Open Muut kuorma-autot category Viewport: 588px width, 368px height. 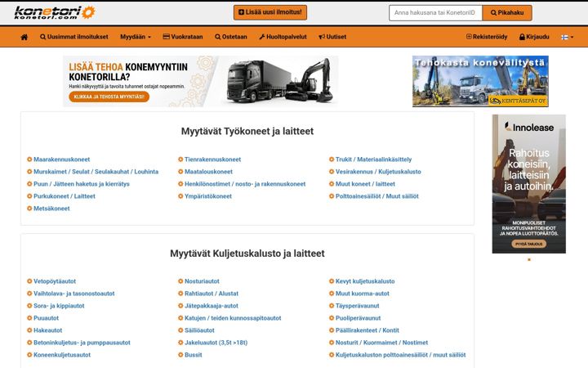tap(363, 294)
